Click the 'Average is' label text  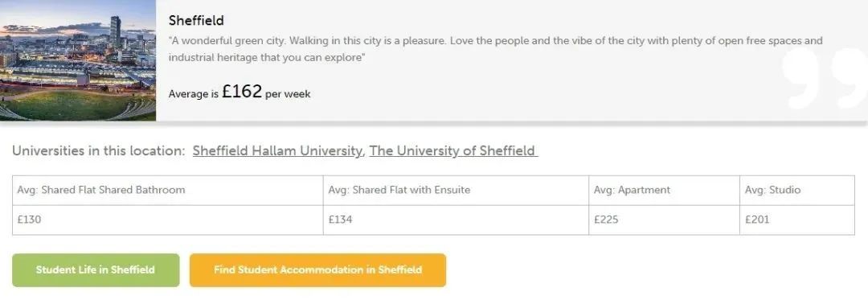click(193, 94)
